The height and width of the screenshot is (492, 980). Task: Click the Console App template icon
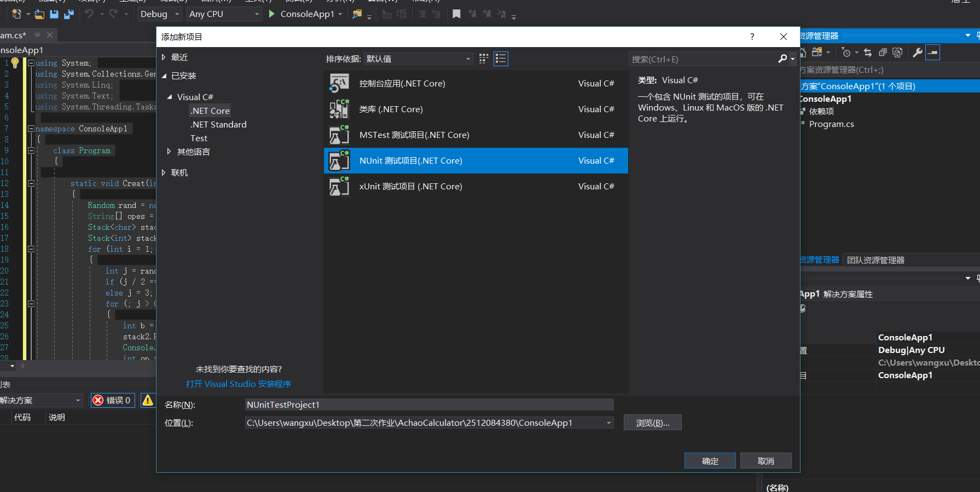(339, 84)
